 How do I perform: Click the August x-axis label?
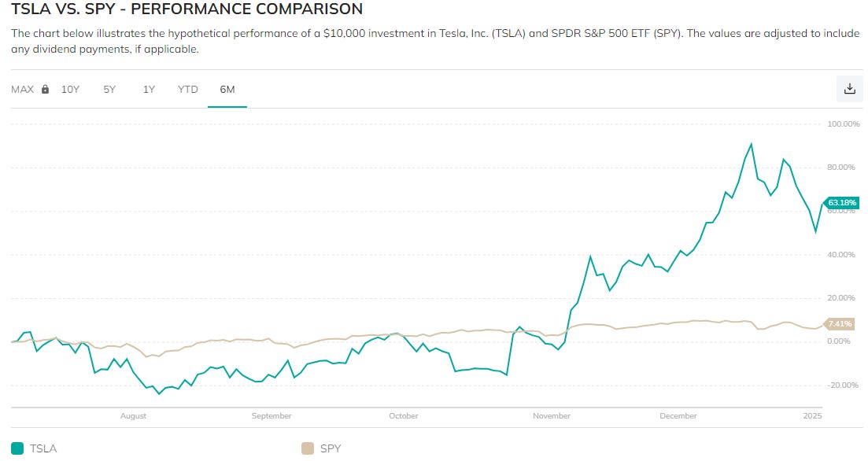tap(134, 415)
